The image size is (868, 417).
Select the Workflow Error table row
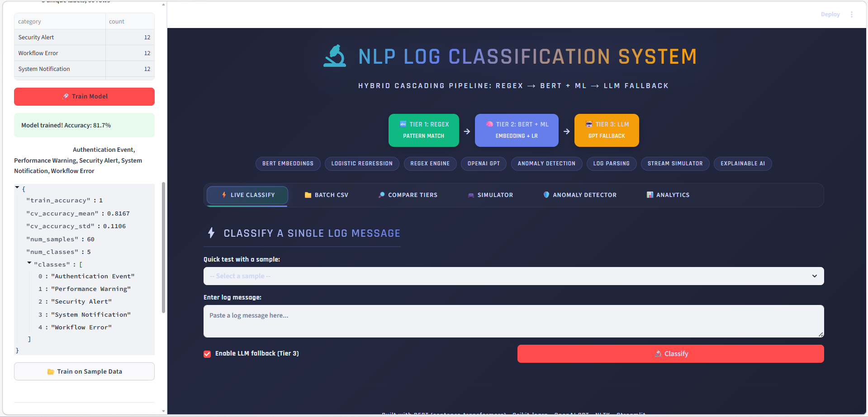click(x=84, y=53)
